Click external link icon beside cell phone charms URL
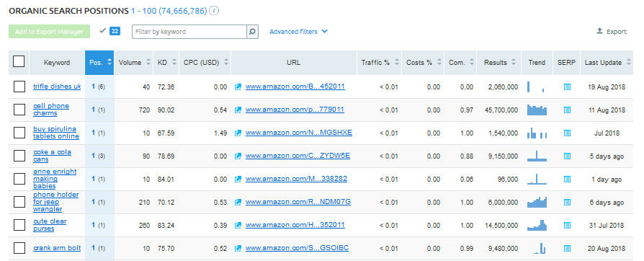Viewport: 644px width, 261px height. 238,110
